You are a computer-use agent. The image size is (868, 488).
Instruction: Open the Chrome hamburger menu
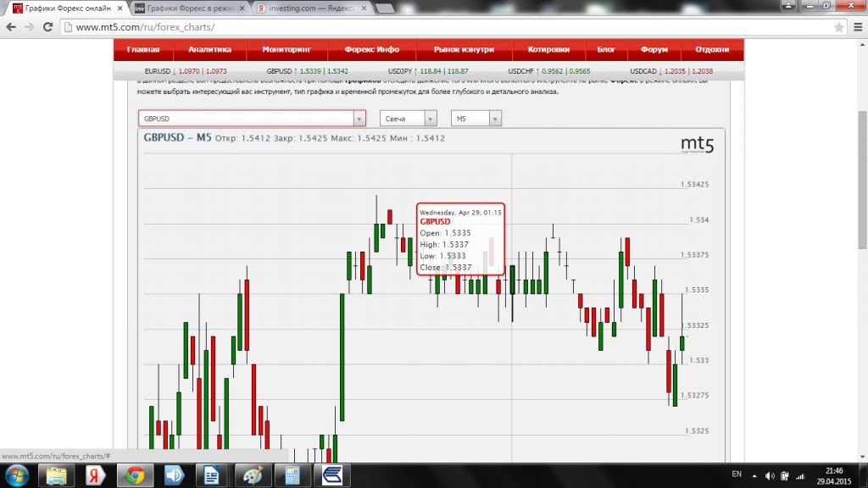(857, 26)
